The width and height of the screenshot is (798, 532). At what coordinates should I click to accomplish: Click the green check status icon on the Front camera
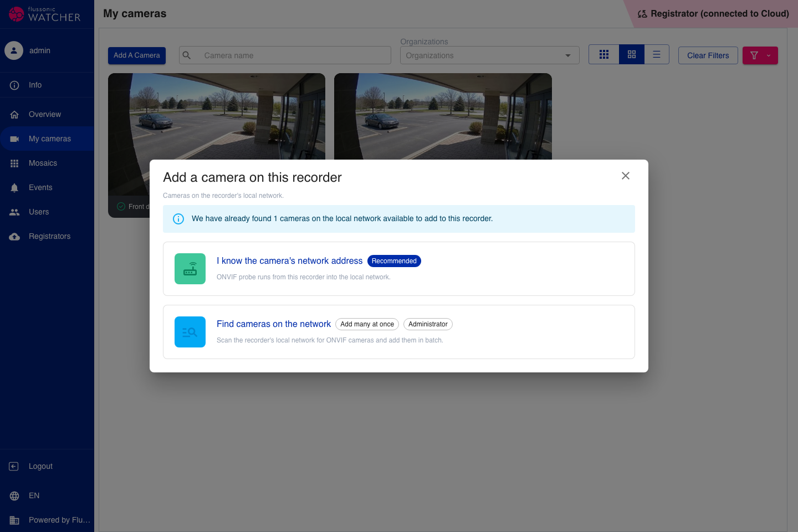tap(121, 207)
